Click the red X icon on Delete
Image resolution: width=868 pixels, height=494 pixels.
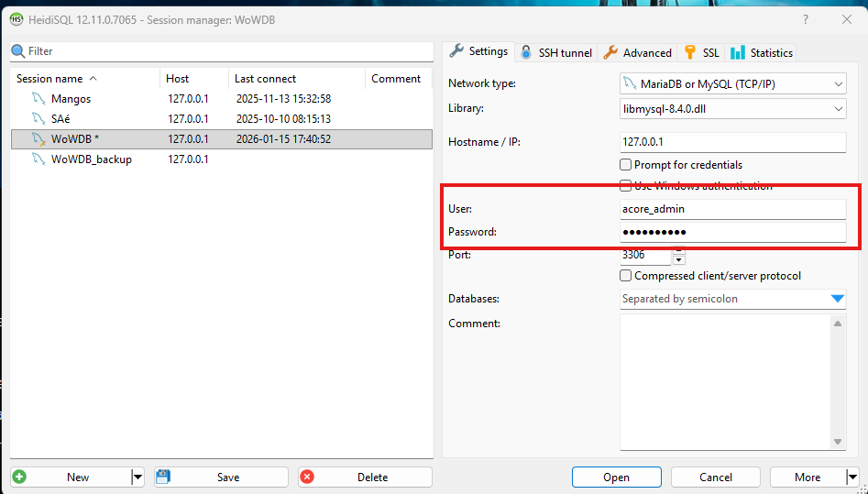pyautogui.click(x=307, y=477)
